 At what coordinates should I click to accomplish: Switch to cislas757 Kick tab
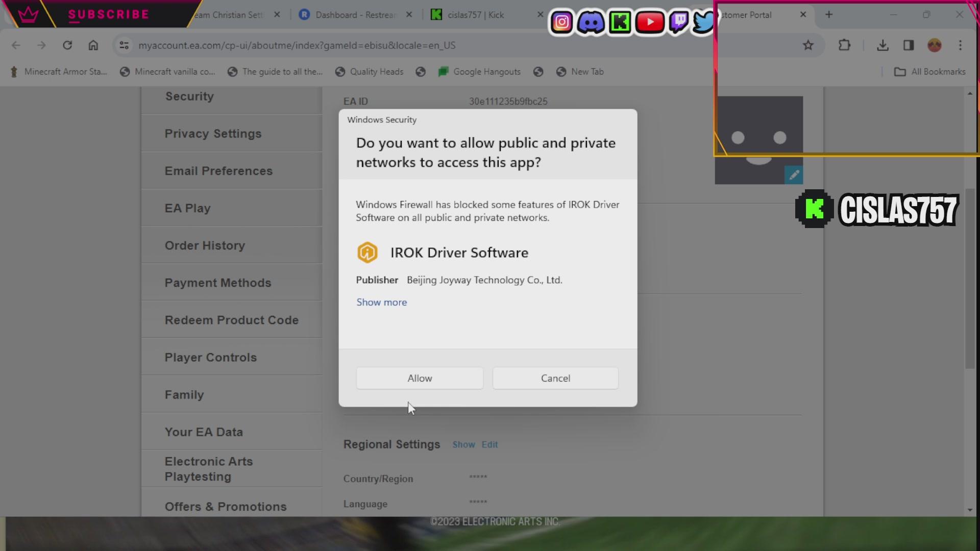coord(475,15)
